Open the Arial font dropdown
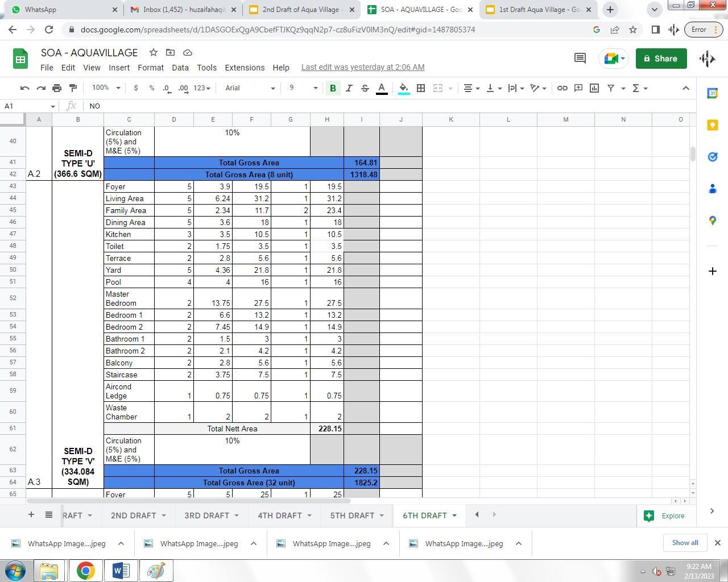Screen dimensions: 728x582 point(250,88)
